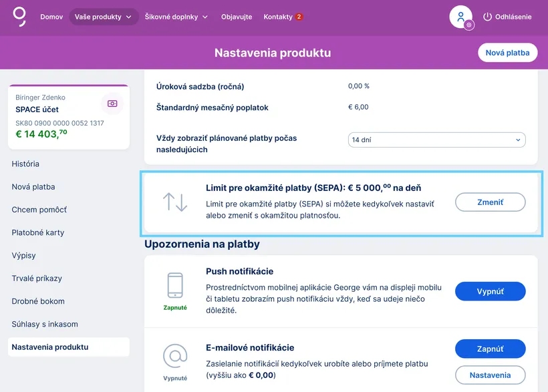This screenshot has height=392, width=548.
Task: Click the account holder name Biringer Zdenko
Action: [x=40, y=97]
